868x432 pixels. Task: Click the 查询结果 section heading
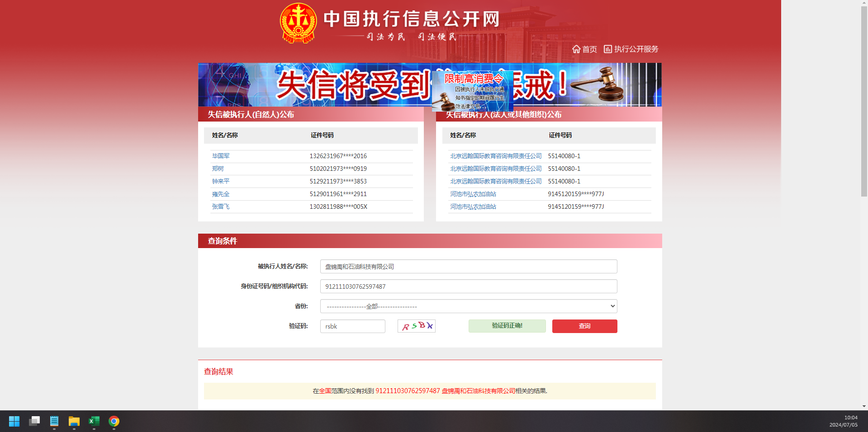point(218,371)
